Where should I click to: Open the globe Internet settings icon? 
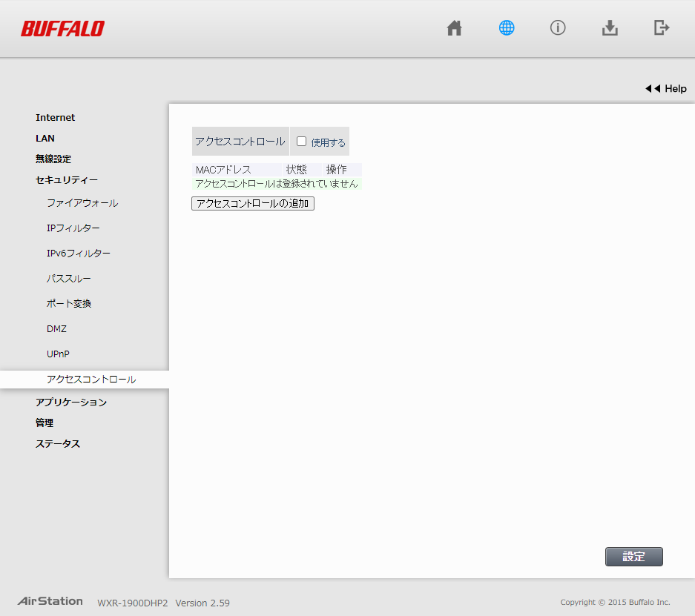pos(507,28)
